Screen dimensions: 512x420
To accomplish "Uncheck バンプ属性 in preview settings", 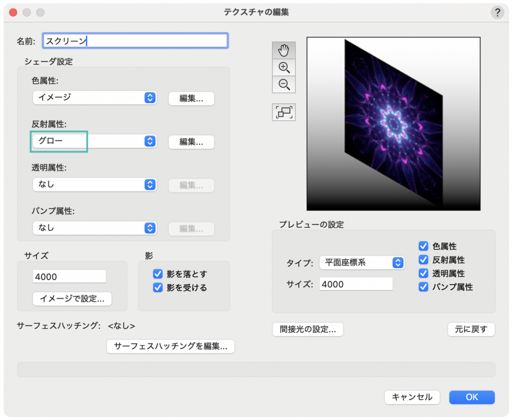I will (423, 286).
